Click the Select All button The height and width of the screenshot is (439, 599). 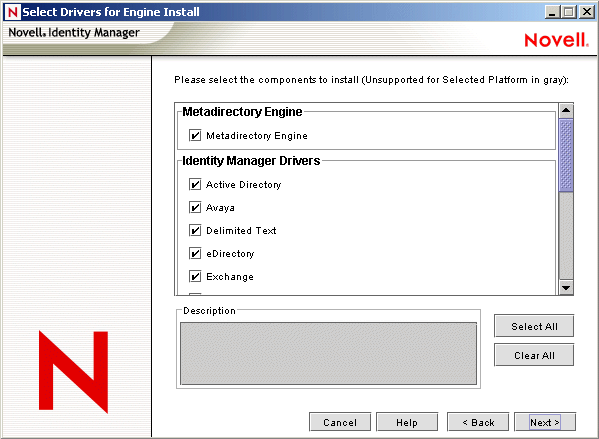[x=534, y=326]
